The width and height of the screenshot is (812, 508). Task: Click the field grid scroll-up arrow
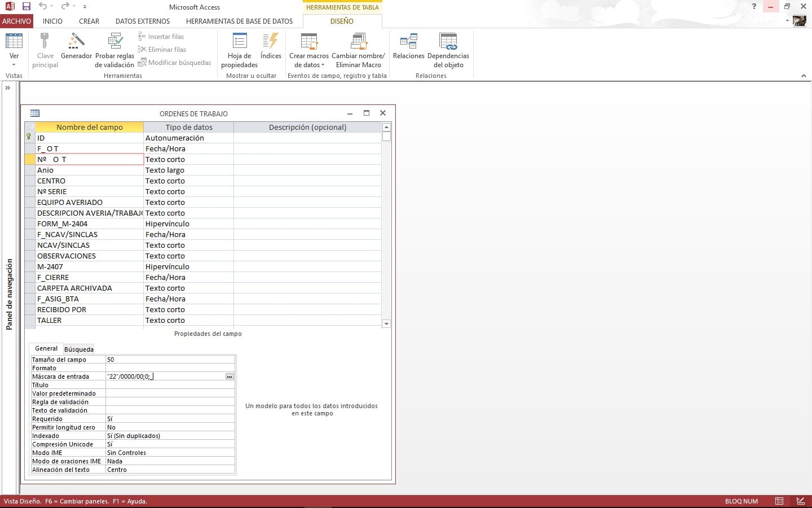[386, 127]
